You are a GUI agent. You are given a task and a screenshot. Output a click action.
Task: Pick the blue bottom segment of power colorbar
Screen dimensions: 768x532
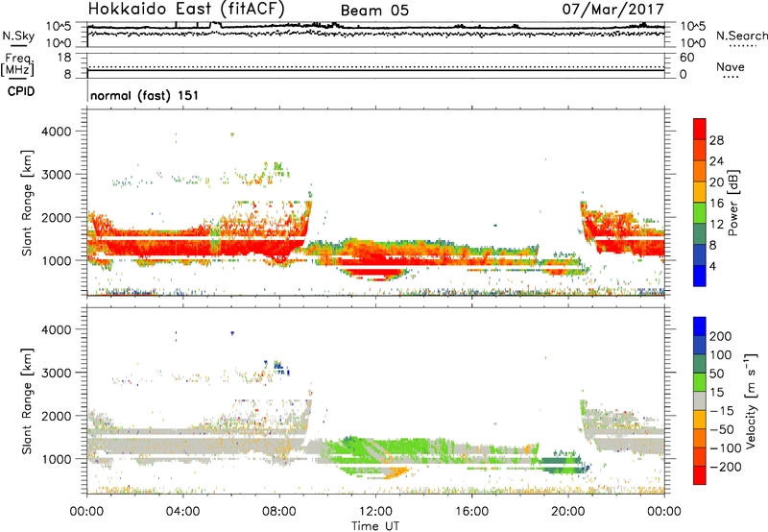click(700, 276)
